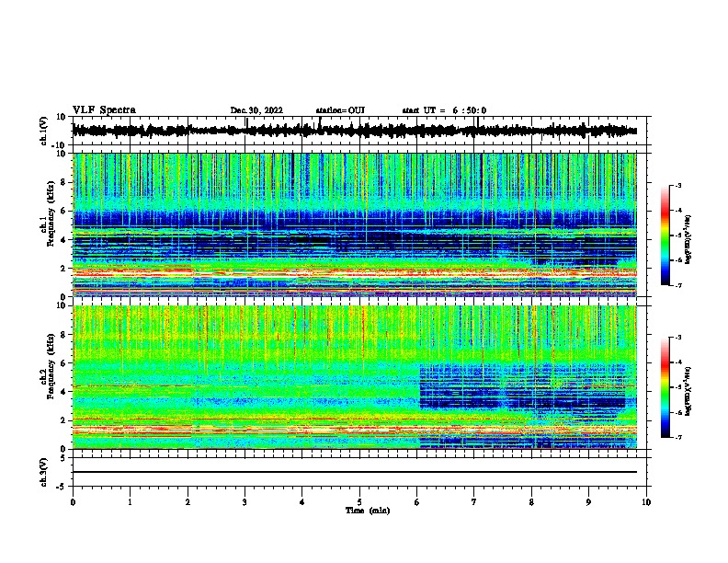The width and height of the screenshot is (728, 563).
Task: Click inside the ch.2 frequency spectrogram
Action: point(354,377)
